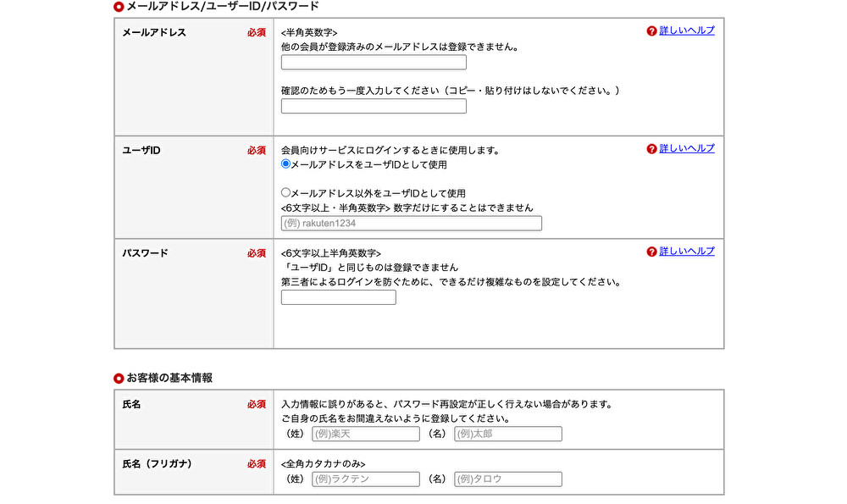
Task: Focus the 名 field with placeholder 太郎
Action: [508, 434]
